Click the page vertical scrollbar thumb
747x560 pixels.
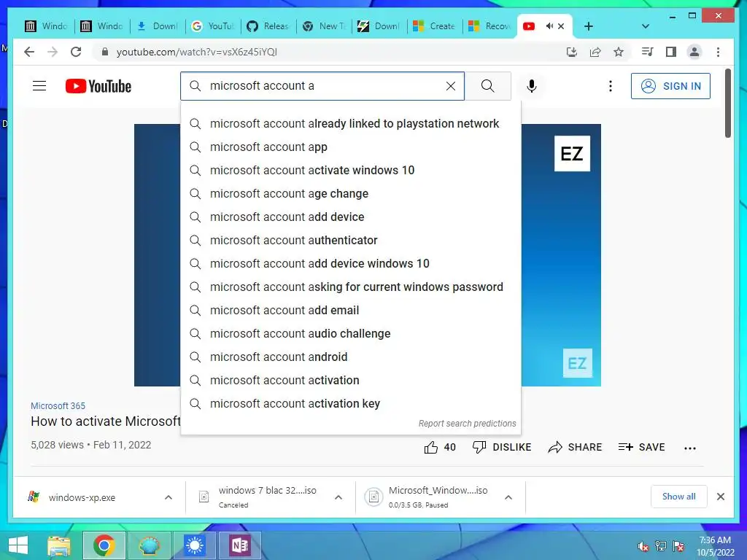coord(728,103)
